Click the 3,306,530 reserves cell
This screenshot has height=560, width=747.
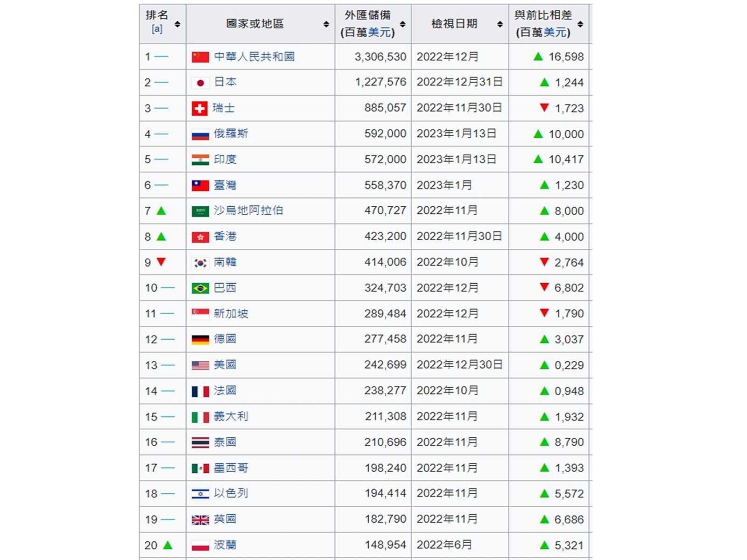[380, 57]
